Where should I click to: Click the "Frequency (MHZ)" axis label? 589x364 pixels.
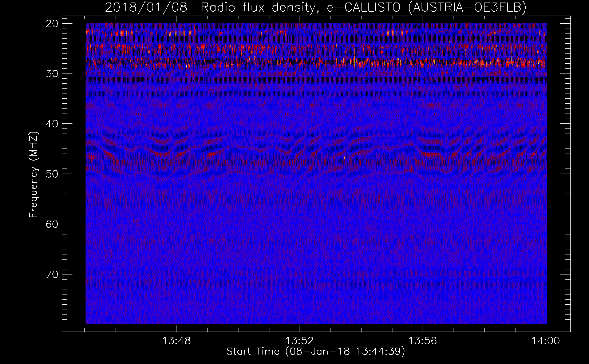click(33, 174)
